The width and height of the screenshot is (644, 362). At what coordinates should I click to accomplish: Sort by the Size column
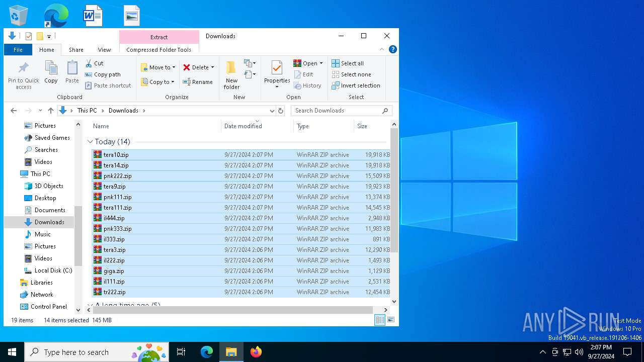(371, 126)
